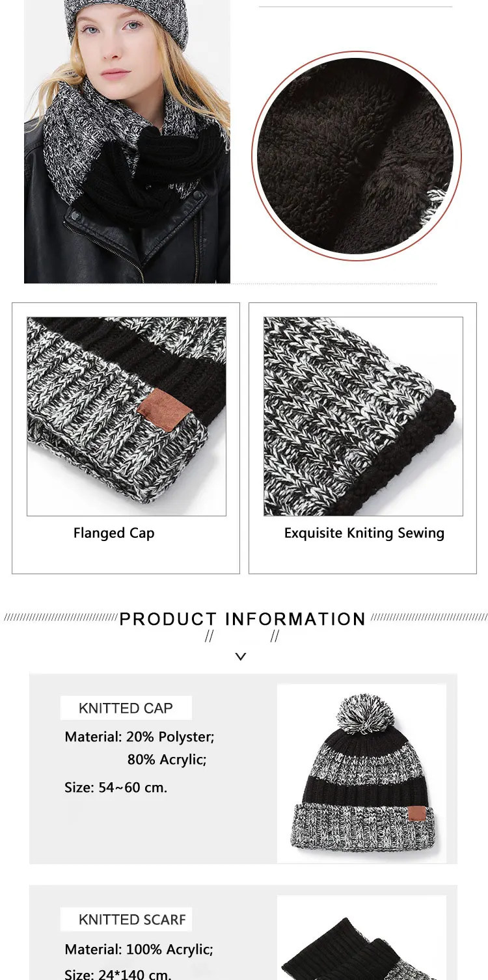The image size is (488, 980).
Task: Open the knitted scarf product image
Action: tap(362, 938)
